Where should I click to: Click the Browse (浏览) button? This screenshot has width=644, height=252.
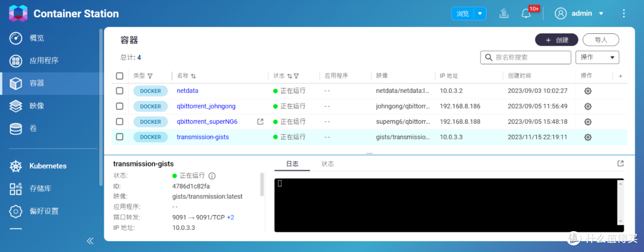[463, 14]
